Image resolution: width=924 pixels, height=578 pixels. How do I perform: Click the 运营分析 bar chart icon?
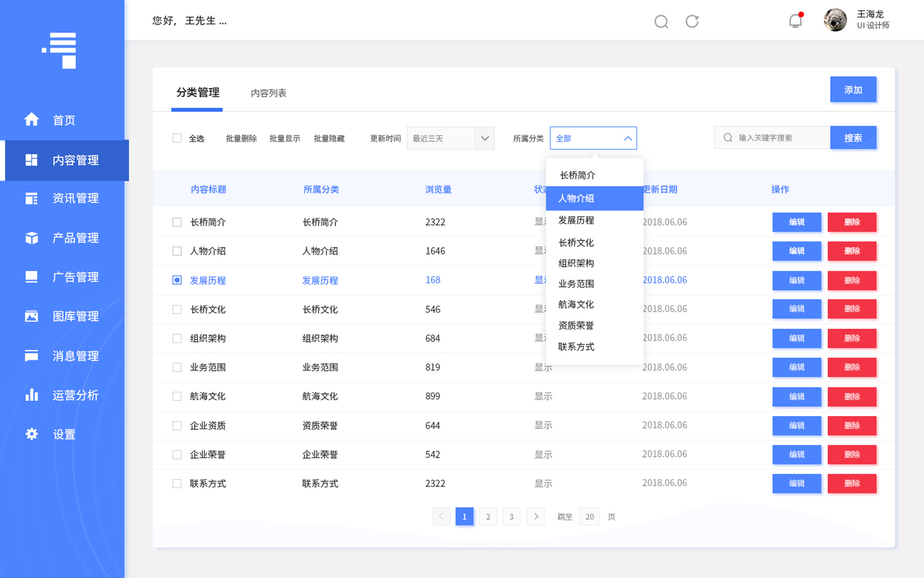[31, 395]
